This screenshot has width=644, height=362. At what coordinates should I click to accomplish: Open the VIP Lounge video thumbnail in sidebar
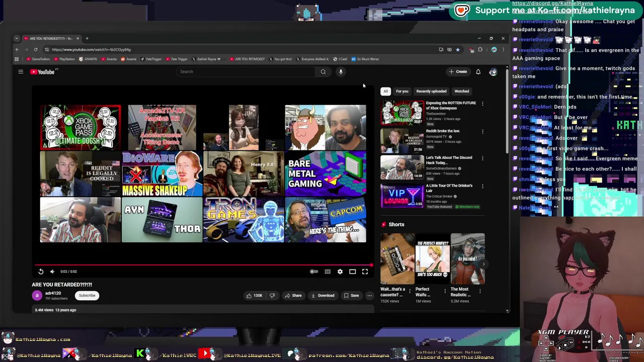coord(402,196)
